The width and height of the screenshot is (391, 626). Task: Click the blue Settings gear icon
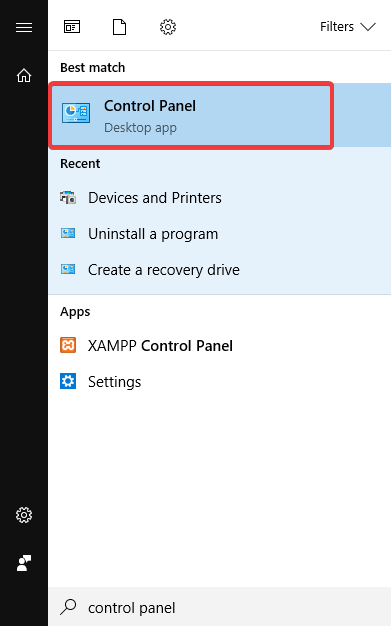(68, 381)
